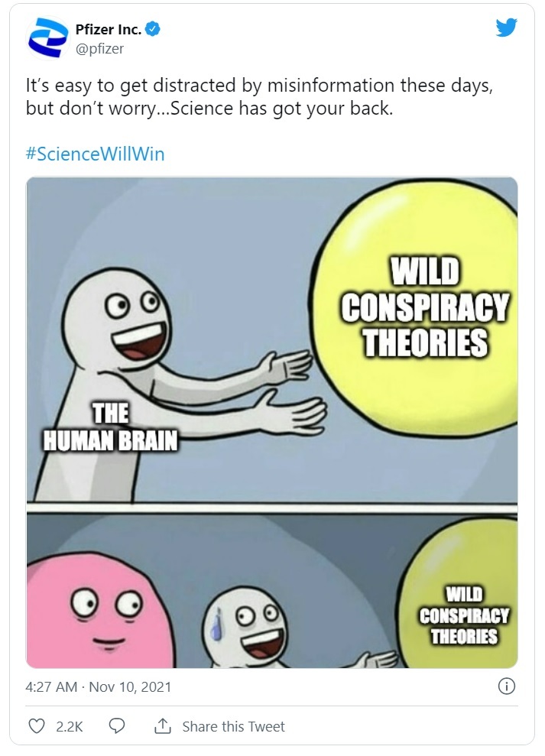545x756 pixels.
Task: Open the tweet info circle icon
Action: coord(507,686)
